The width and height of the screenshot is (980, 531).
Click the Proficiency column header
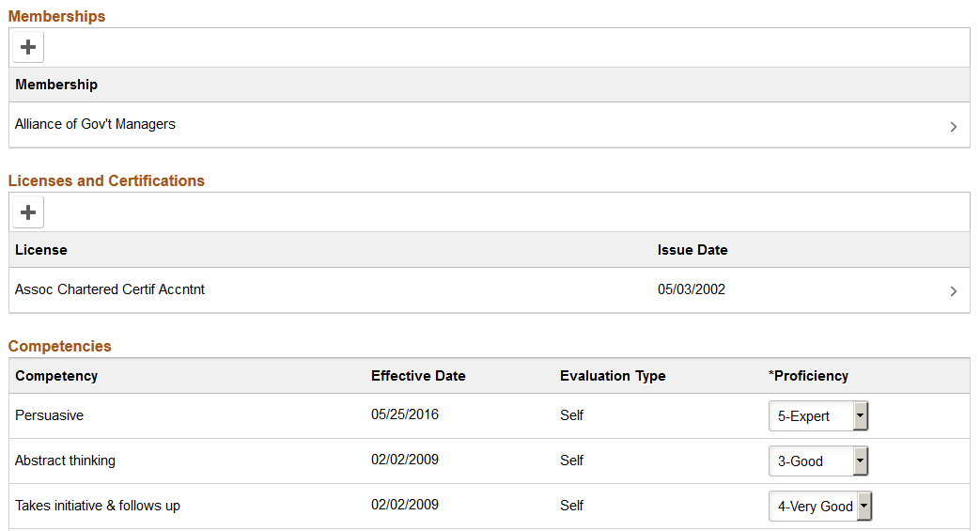(x=808, y=376)
